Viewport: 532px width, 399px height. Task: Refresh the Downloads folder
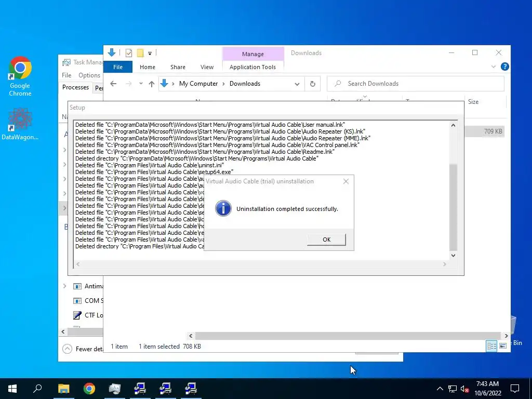point(312,84)
